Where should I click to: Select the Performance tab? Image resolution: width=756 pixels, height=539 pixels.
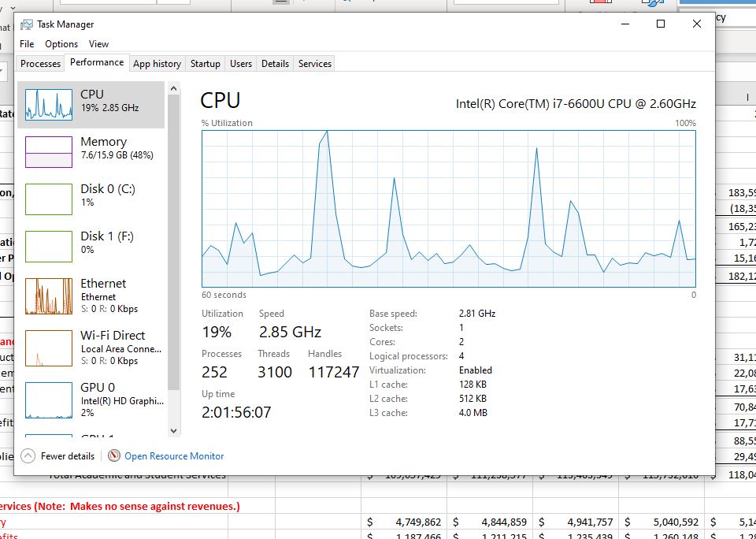97,63
